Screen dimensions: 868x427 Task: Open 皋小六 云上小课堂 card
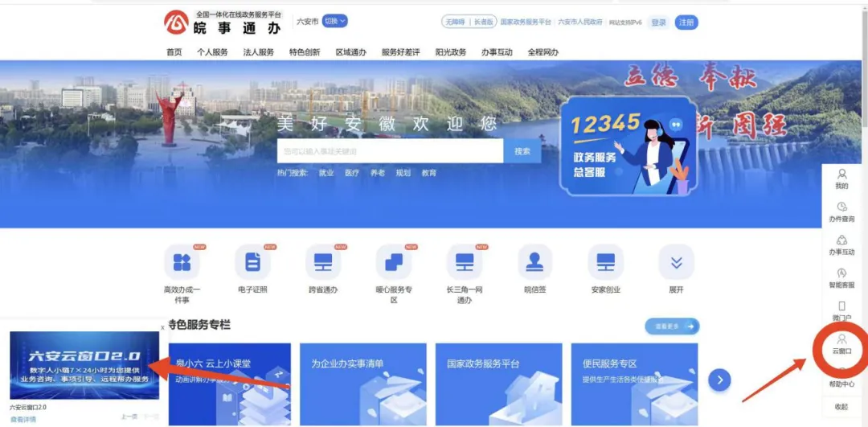click(230, 384)
